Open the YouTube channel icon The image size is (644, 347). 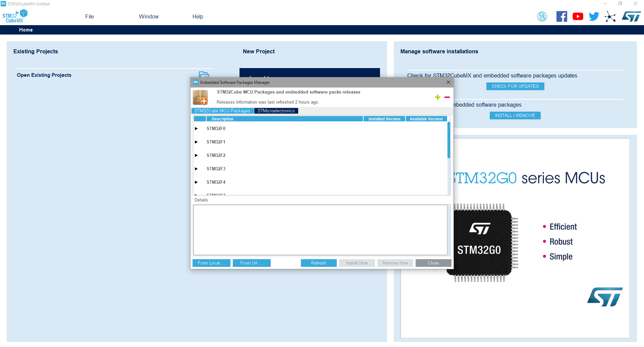pos(578,16)
